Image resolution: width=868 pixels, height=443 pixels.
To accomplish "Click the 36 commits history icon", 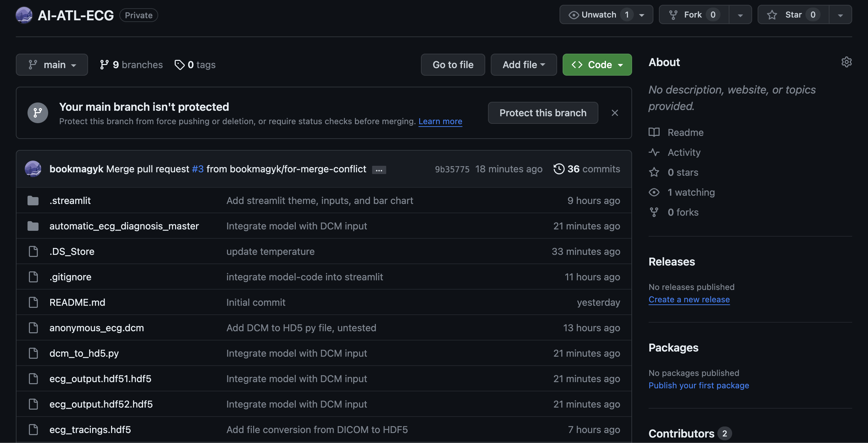I will click(x=559, y=169).
